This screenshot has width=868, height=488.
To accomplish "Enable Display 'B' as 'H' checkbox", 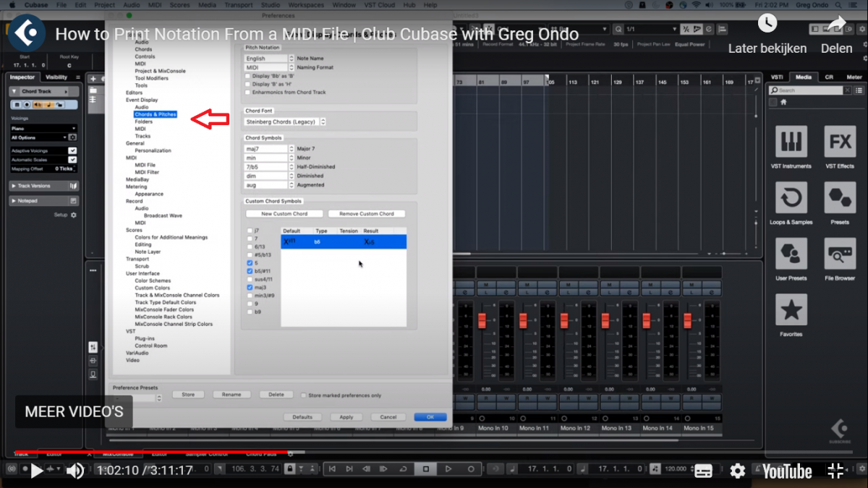I will (x=248, y=84).
